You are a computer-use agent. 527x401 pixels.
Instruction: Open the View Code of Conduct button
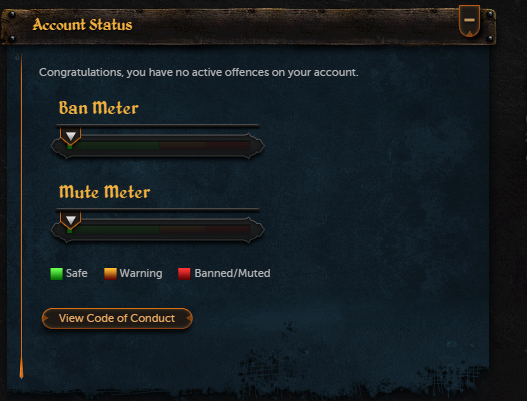[x=117, y=318]
